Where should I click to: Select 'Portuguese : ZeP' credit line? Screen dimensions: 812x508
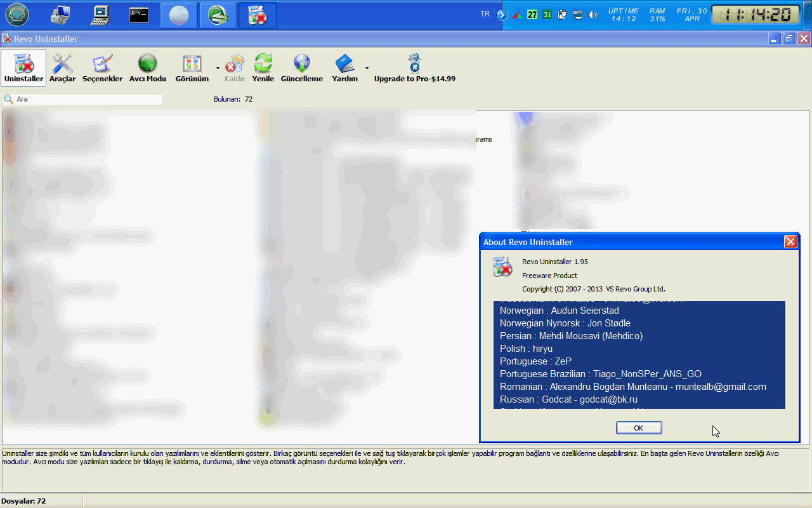tap(535, 361)
